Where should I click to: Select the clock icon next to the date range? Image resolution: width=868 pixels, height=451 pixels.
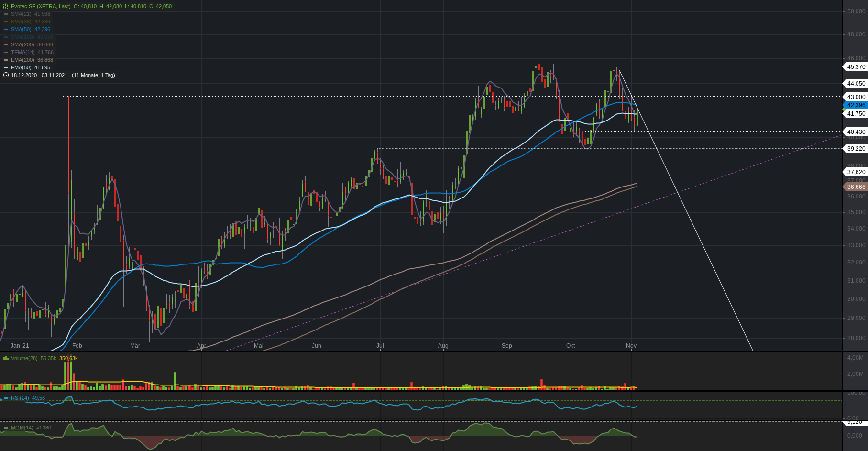(6, 75)
